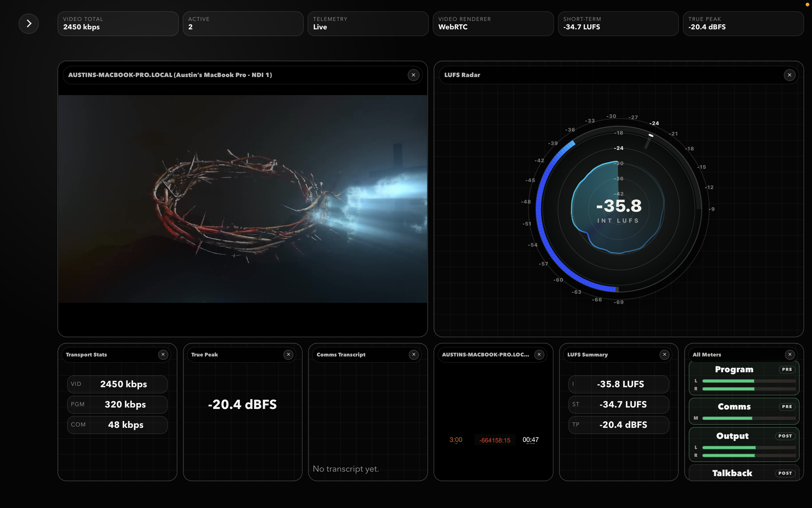Click the True Peak -20.4 dBFS top card

pyautogui.click(x=743, y=23)
